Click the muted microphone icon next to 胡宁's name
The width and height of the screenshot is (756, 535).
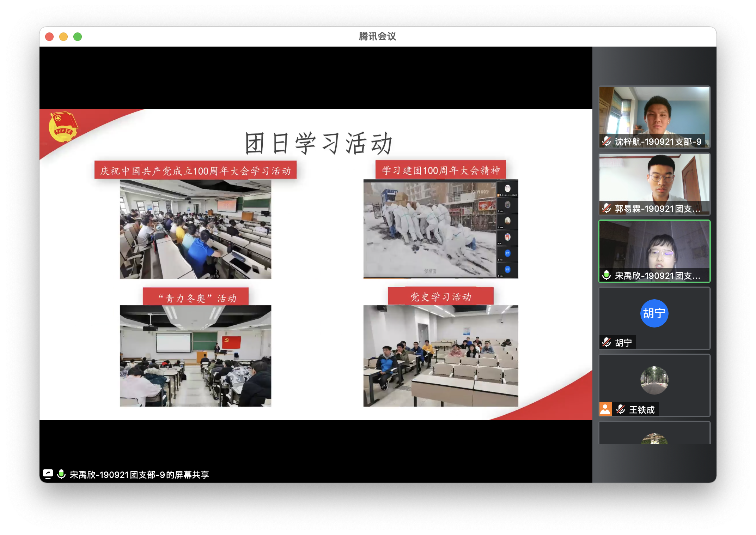click(606, 342)
